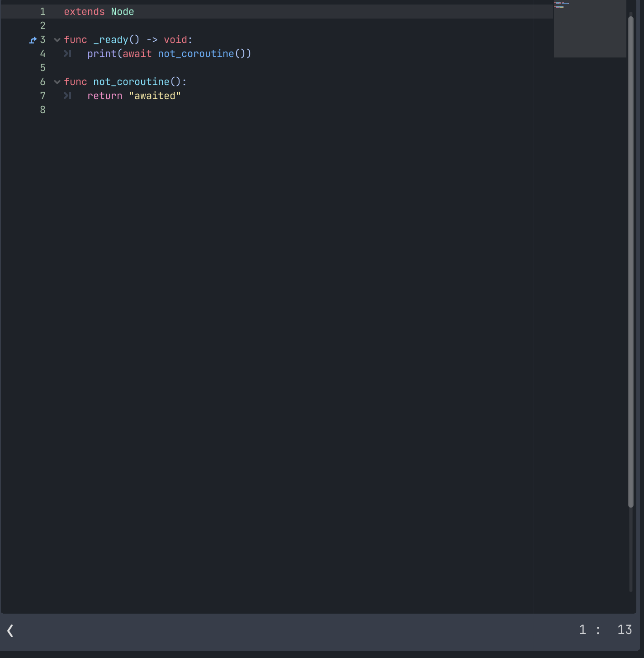Click the 'func' keyword on line 3
The height and width of the screenshot is (658, 644).
click(x=76, y=40)
